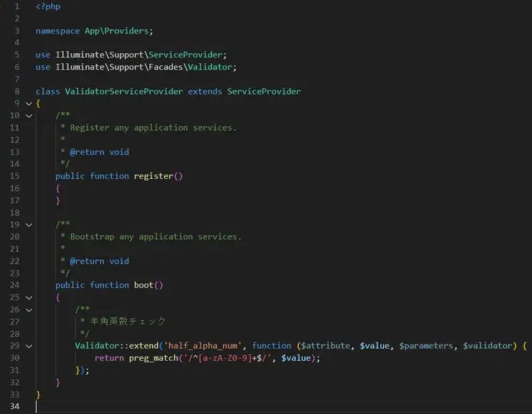Click the closing brace on line 17
This screenshot has height=414, width=532.
tap(57, 200)
